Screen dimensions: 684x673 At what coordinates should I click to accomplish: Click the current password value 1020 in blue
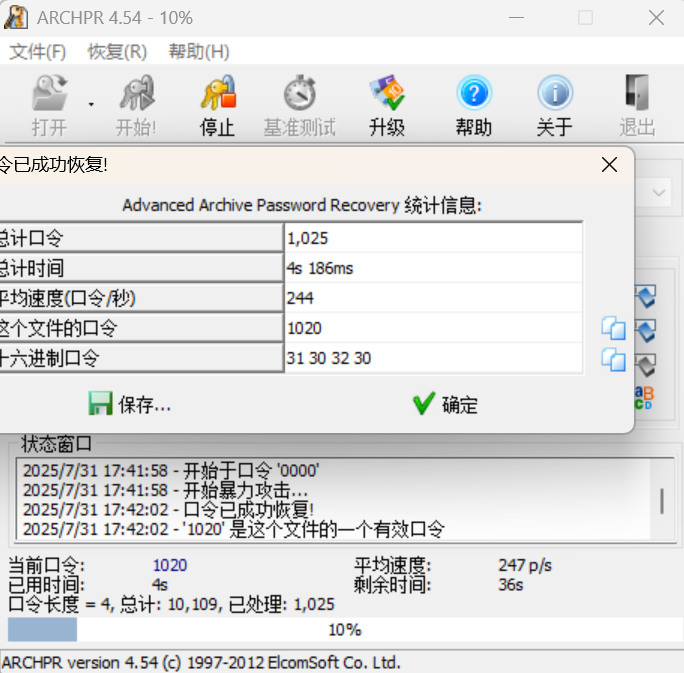pyautogui.click(x=170, y=565)
